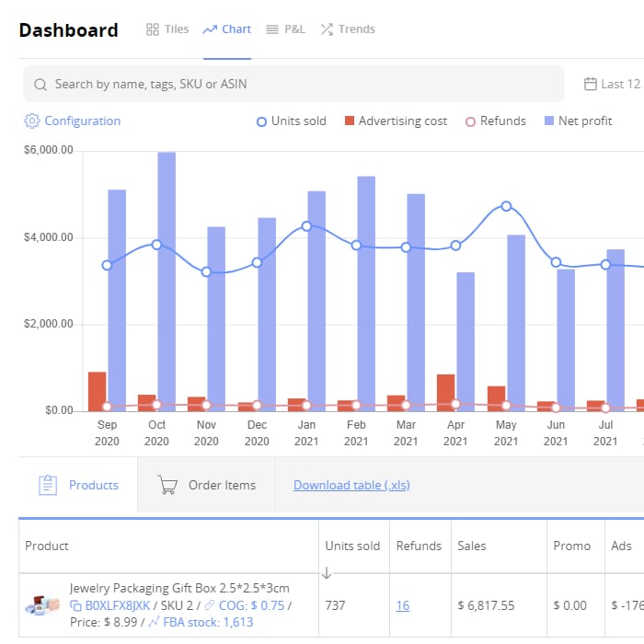Copy ASIN icon next to B0XLFX8JXK
The width and height of the screenshot is (644, 644).
(76, 605)
